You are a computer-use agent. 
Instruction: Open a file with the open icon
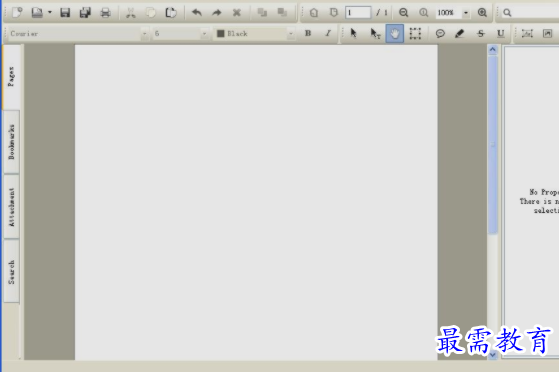[37, 12]
